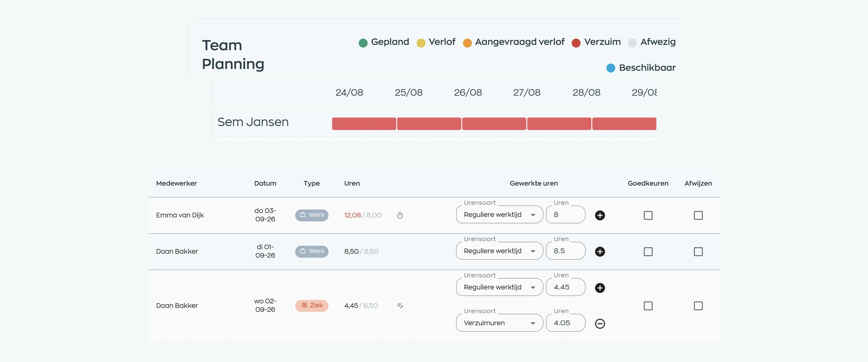Click the Verlof yellow legend dot
Screen dimensions: 868x362
[x=421, y=43]
